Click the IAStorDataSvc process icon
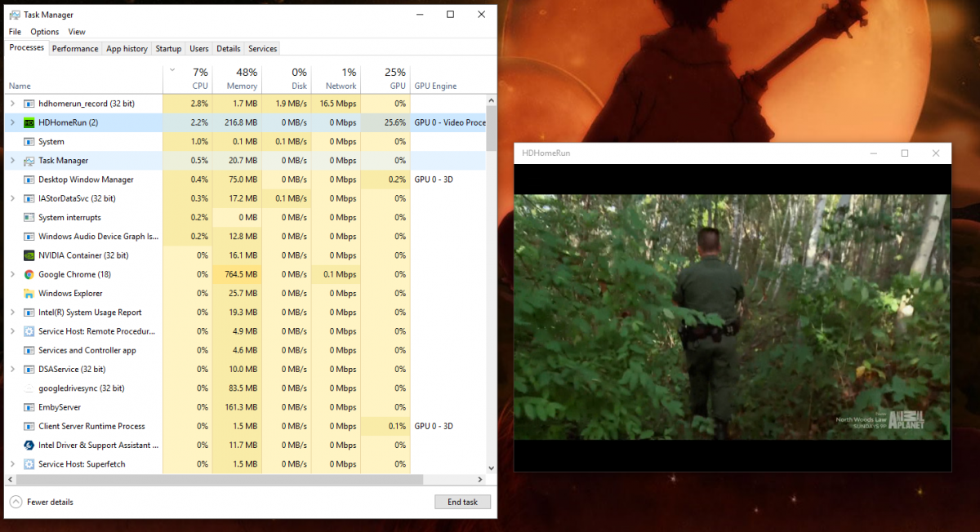Screen dimensions: 980x532 point(29,198)
